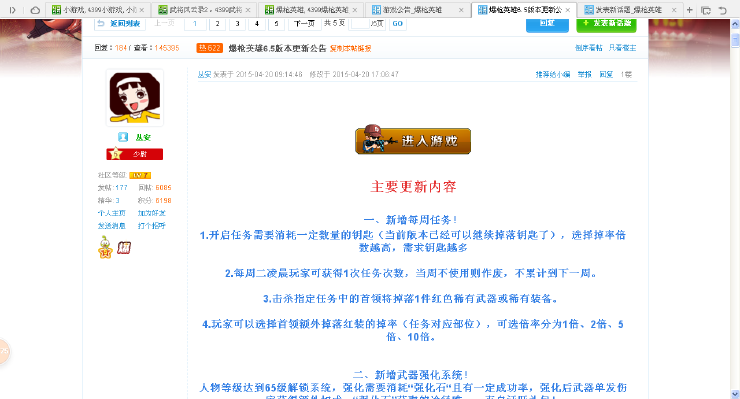The image size is (740, 399).
Task: Click the 复制本帖链接 link
Action: (x=350, y=48)
